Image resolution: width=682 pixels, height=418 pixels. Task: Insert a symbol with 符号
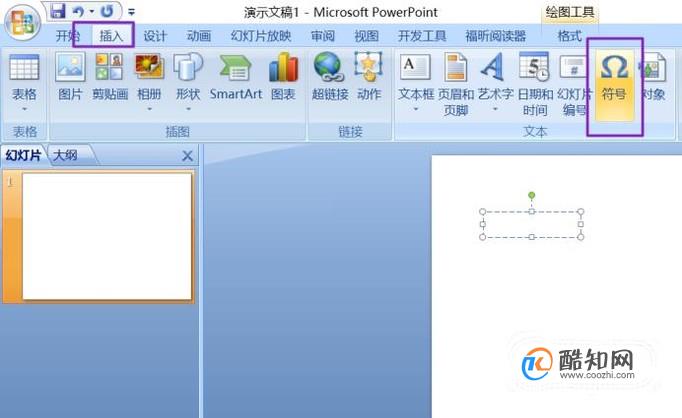(x=614, y=85)
